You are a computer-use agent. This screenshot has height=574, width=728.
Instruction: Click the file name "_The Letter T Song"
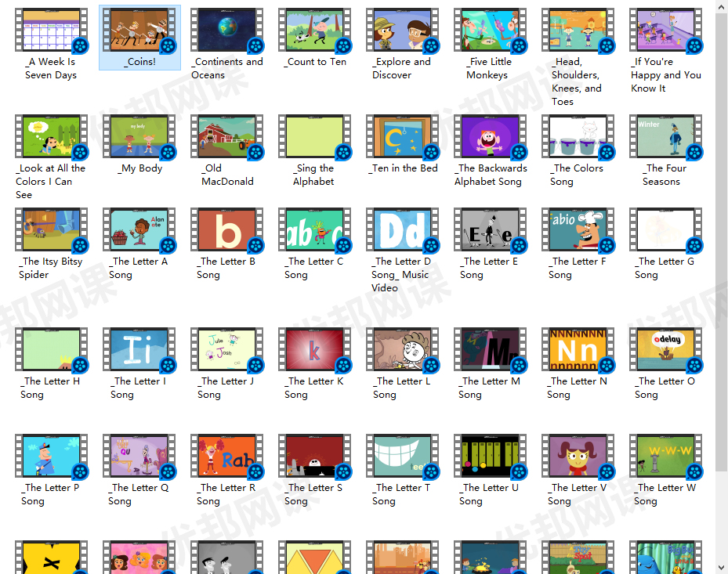pos(401,494)
